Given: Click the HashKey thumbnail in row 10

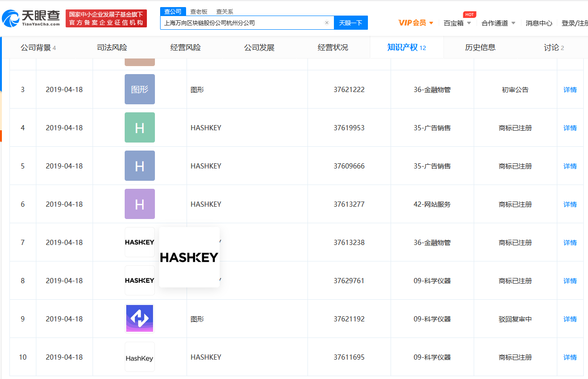Looking at the screenshot, I should pos(139,357).
